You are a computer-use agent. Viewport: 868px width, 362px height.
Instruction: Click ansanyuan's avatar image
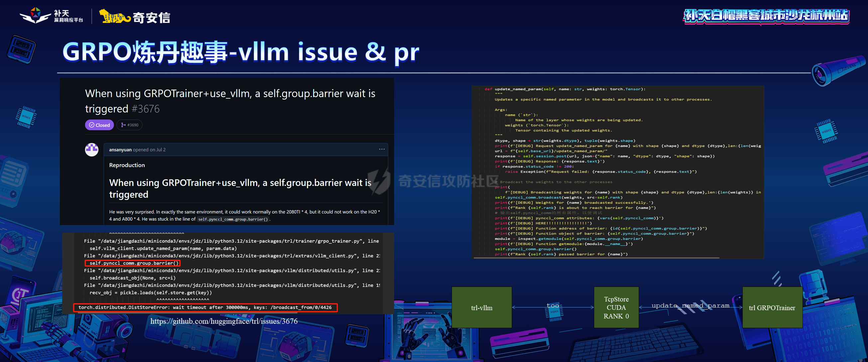(92, 150)
